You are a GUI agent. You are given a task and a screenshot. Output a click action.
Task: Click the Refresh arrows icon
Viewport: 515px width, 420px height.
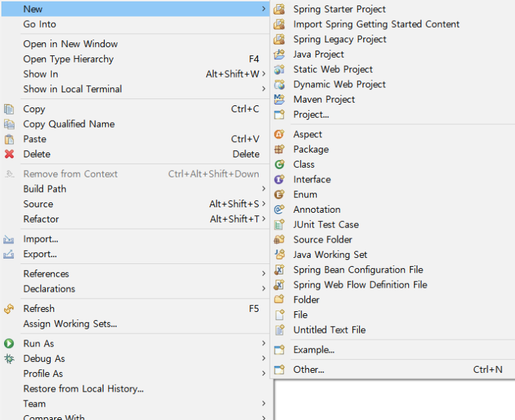coord(9,308)
